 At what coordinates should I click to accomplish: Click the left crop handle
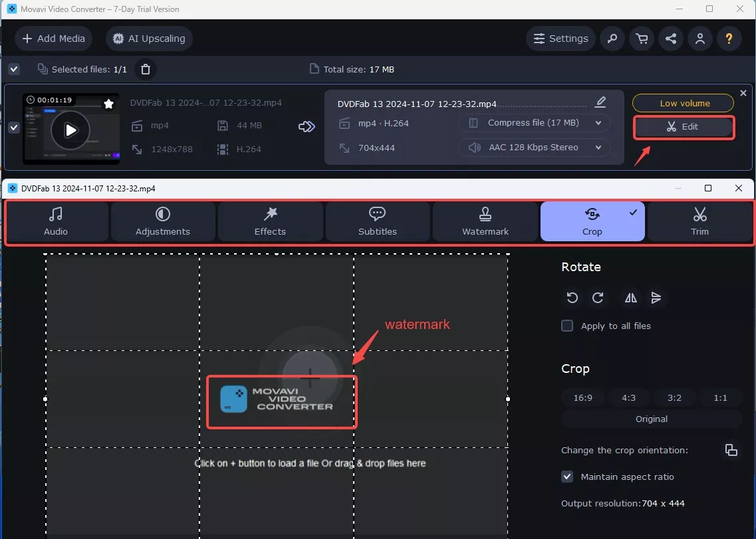46,399
